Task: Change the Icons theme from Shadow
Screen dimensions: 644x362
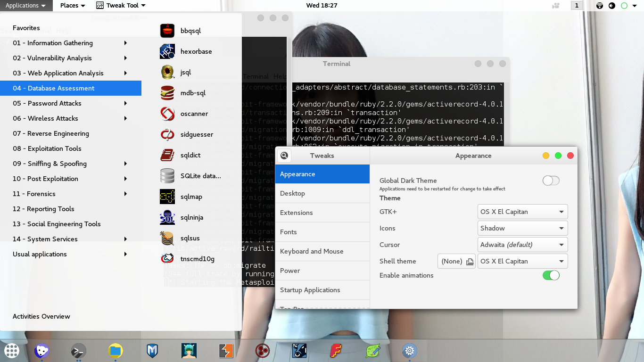Action: pos(522,228)
